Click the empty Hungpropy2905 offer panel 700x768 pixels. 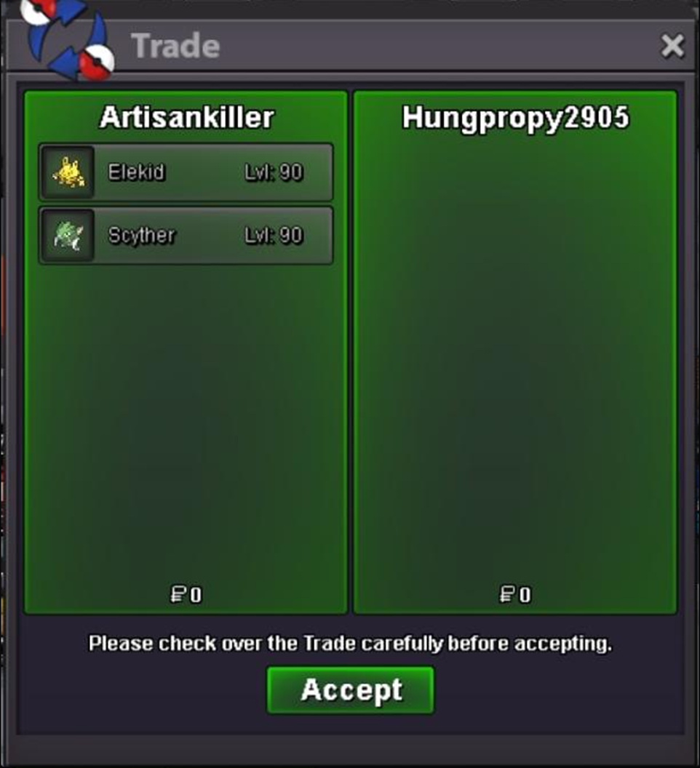[515, 353]
